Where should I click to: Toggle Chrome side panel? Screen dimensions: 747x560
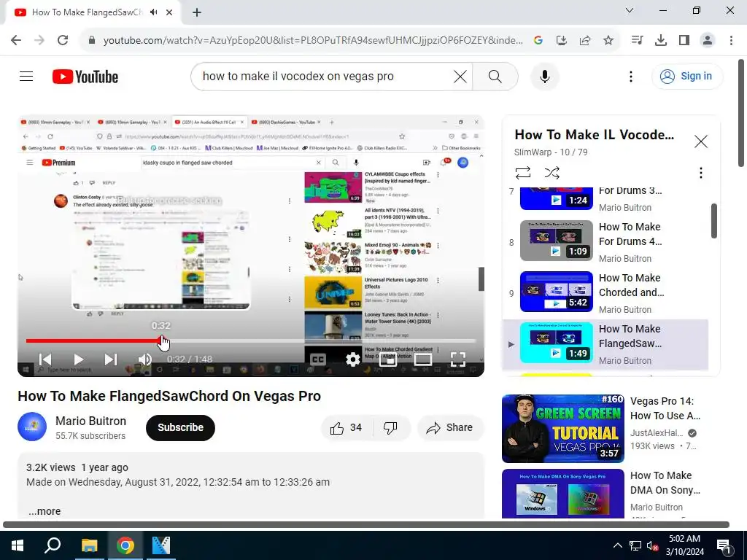(x=684, y=40)
